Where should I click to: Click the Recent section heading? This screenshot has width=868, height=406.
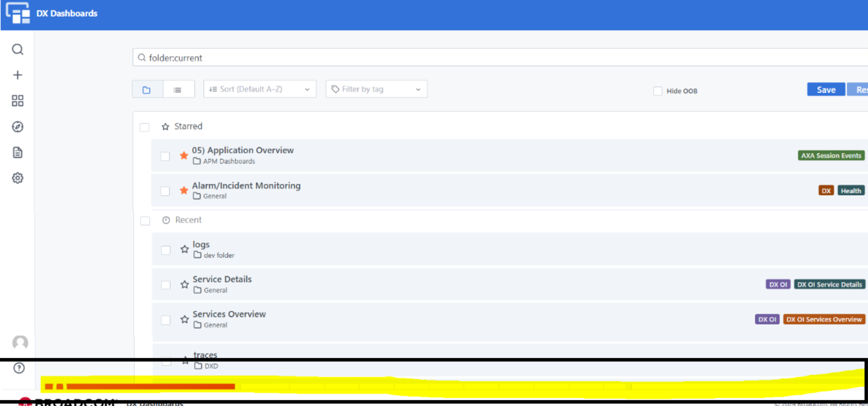[188, 220]
